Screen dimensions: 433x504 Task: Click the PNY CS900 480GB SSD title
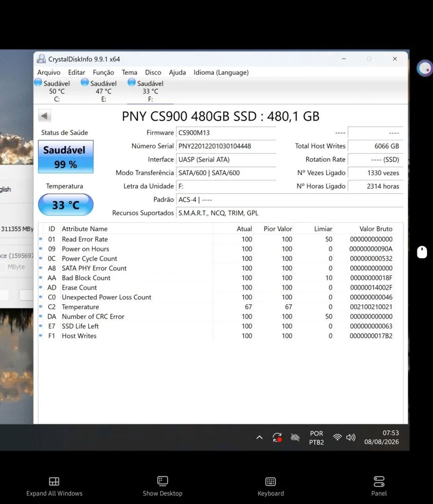click(x=220, y=116)
